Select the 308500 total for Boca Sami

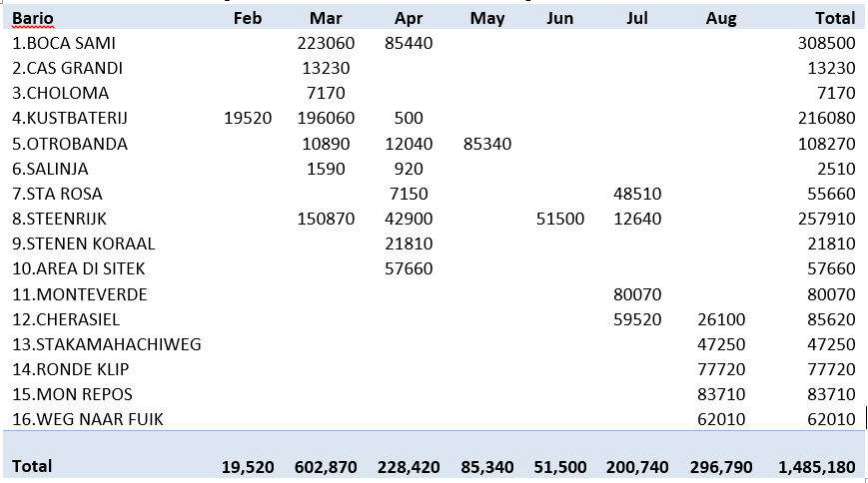(826, 43)
